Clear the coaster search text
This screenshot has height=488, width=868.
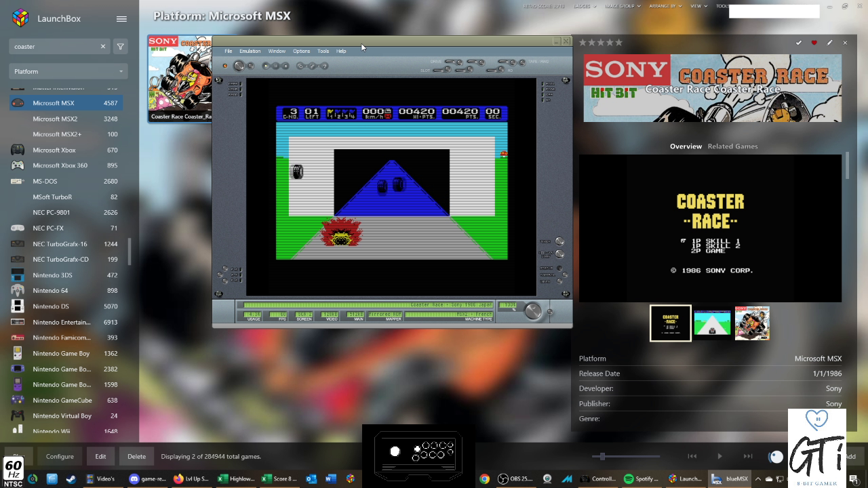[103, 47]
